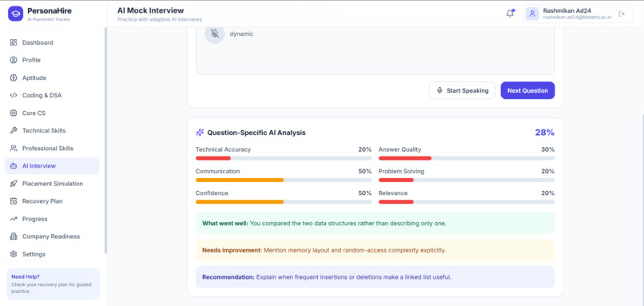Click the Need Help? card

click(x=53, y=284)
